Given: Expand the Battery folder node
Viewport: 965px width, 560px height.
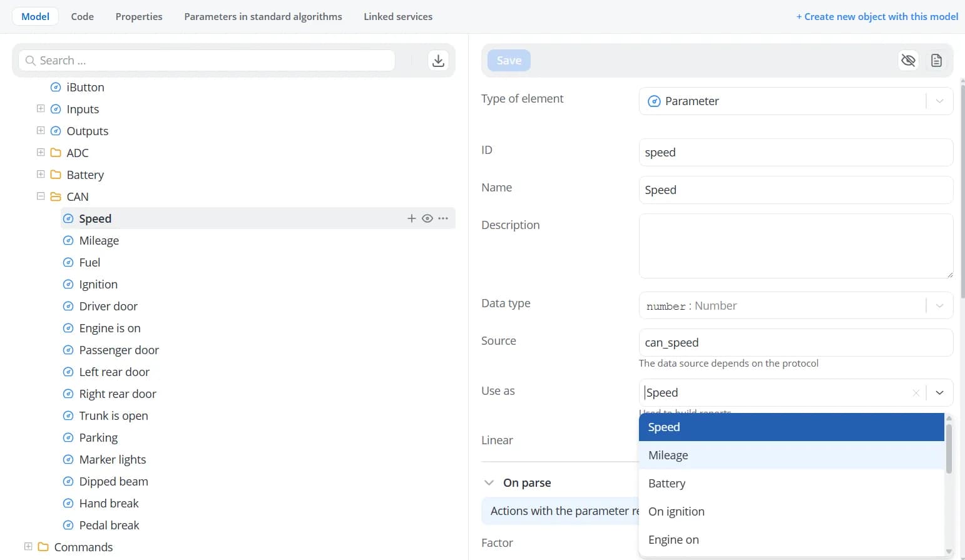Looking at the screenshot, I should [x=41, y=175].
